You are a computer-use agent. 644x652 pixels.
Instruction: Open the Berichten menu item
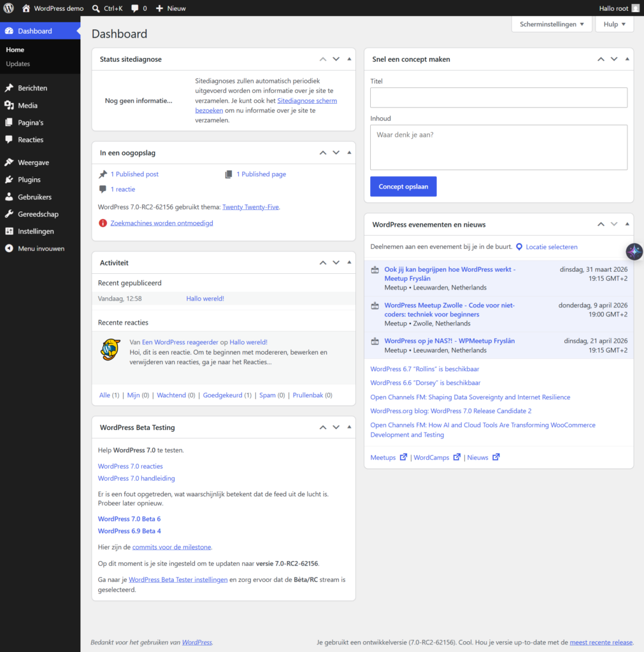click(32, 89)
